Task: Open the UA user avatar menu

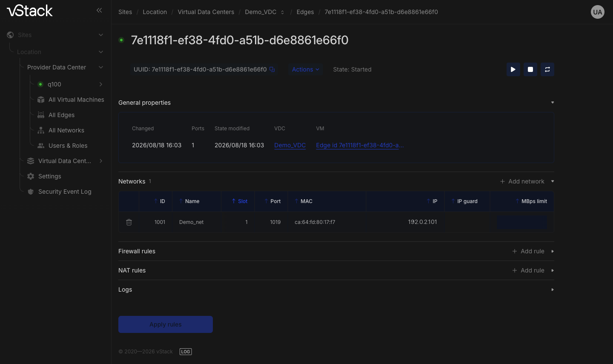Action: coord(598,12)
